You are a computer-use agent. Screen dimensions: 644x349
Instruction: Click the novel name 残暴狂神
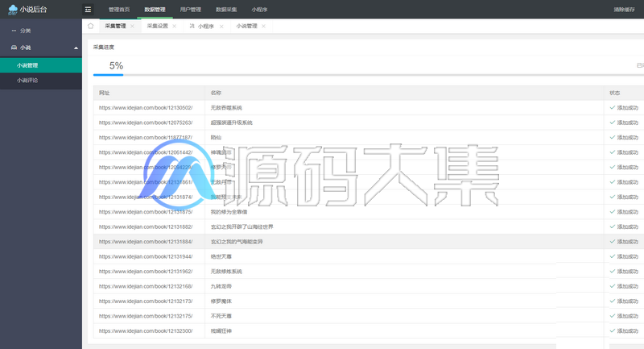point(221,331)
